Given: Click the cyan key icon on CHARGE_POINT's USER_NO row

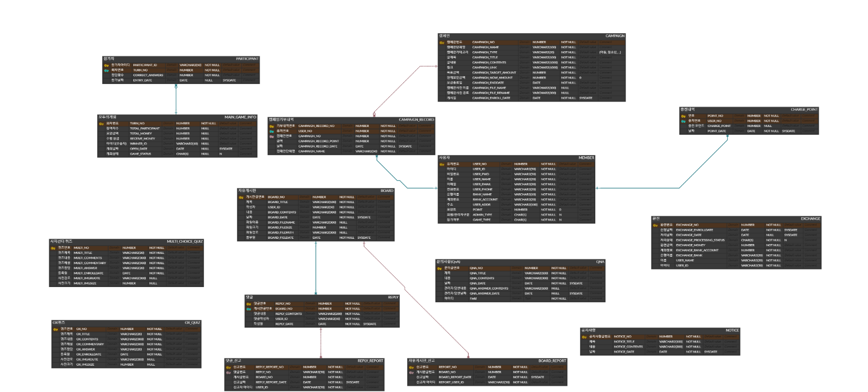Looking at the screenshot, I should [683, 121].
